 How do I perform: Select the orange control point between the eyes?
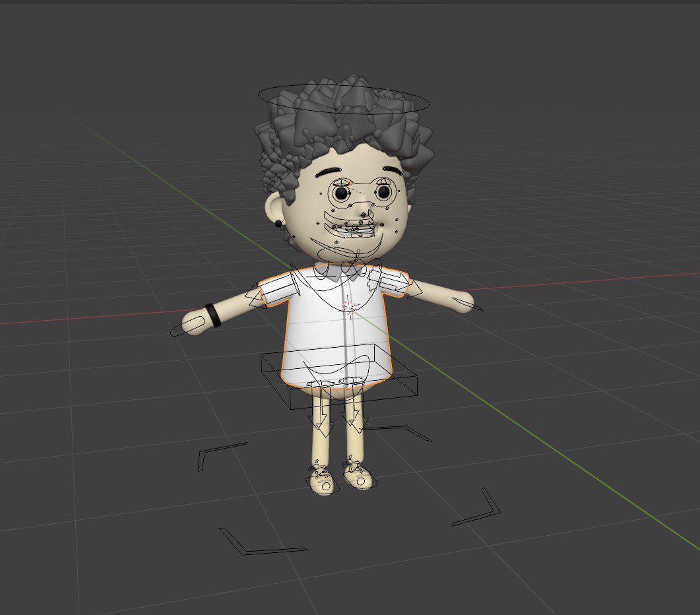(x=351, y=183)
